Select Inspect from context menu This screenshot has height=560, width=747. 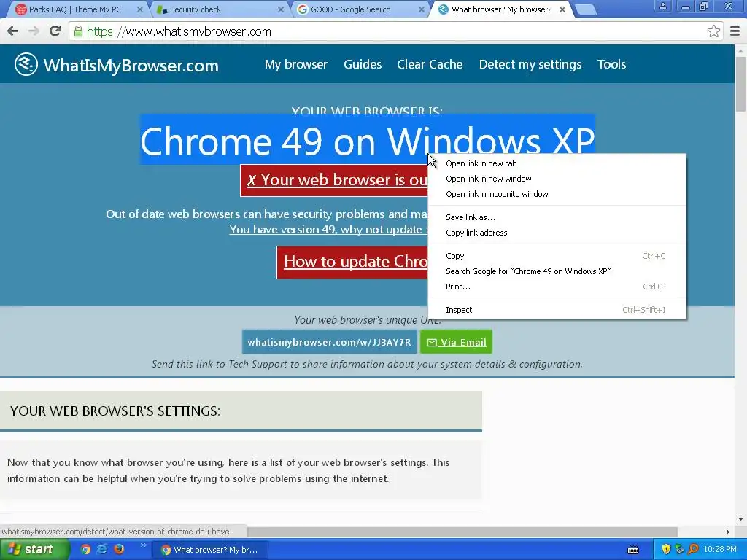(557, 309)
